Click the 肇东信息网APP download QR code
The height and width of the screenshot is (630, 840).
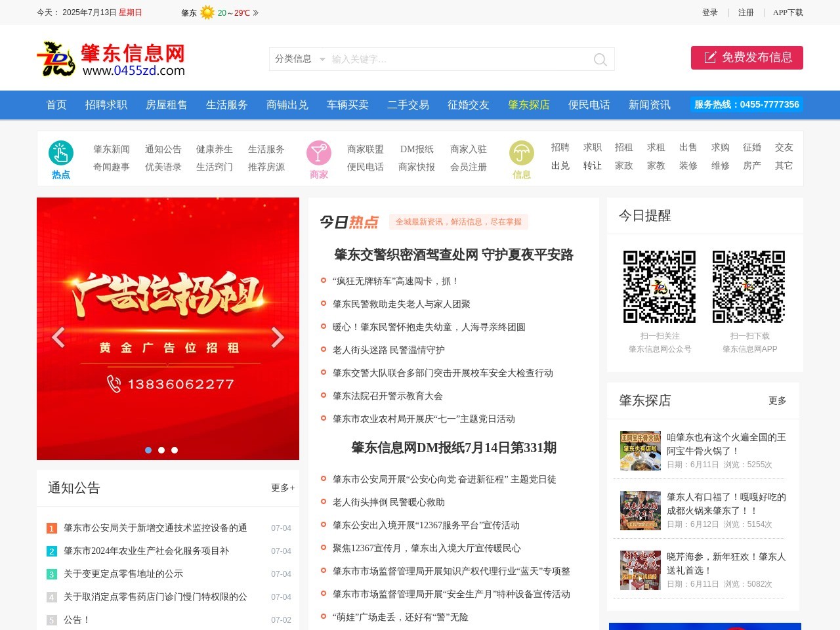pos(749,286)
